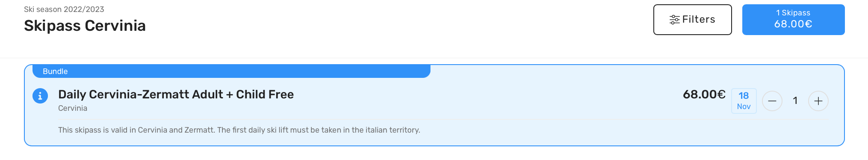868x160 pixels.
Task: Open the blue 1 Skipass cart button
Action: [x=794, y=20]
